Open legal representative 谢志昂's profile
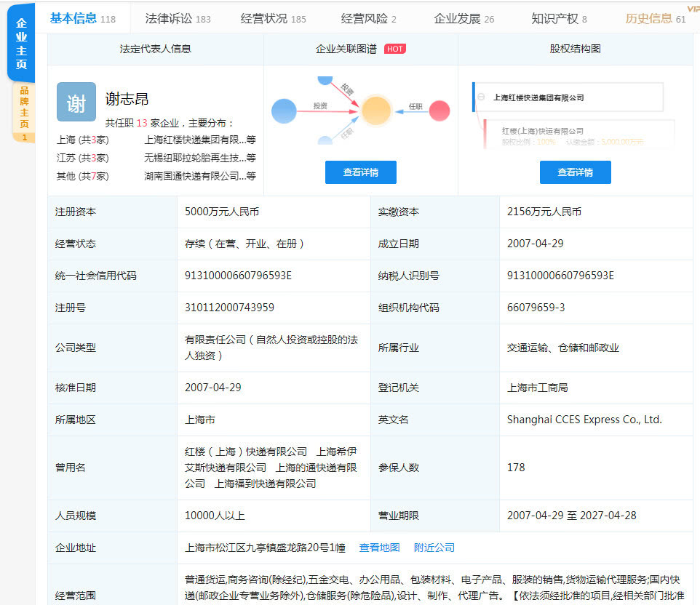 click(127, 99)
